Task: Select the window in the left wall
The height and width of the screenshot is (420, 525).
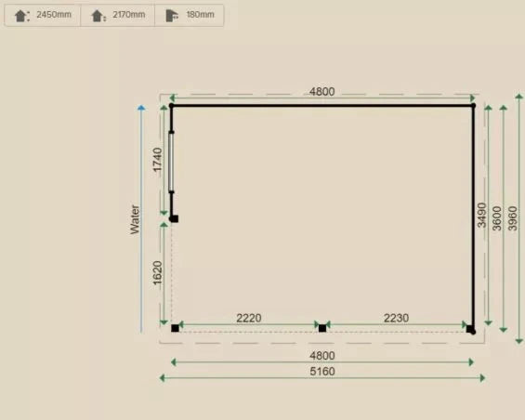Action: pyautogui.click(x=171, y=162)
